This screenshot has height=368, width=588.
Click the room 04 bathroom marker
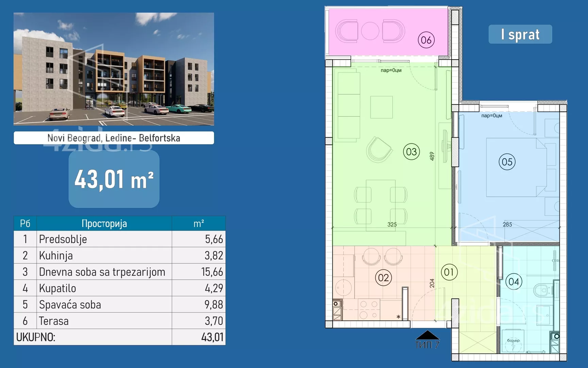coord(513,281)
